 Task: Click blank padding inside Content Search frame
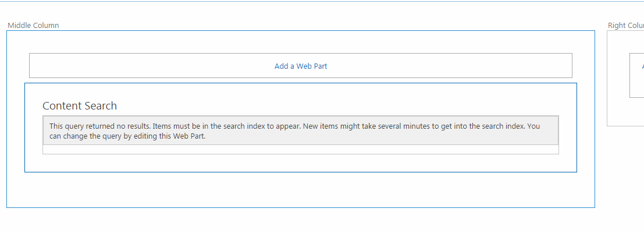(x=301, y=163)
